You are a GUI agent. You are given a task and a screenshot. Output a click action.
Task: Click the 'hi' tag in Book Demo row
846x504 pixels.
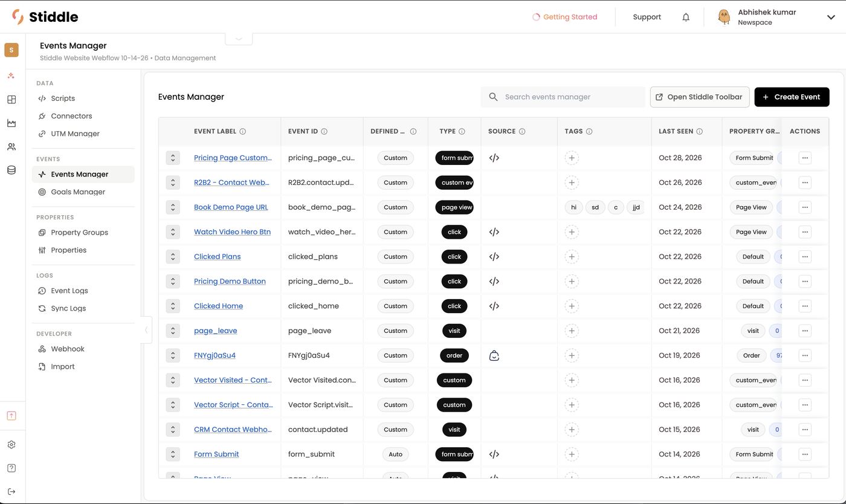[573, 207]
